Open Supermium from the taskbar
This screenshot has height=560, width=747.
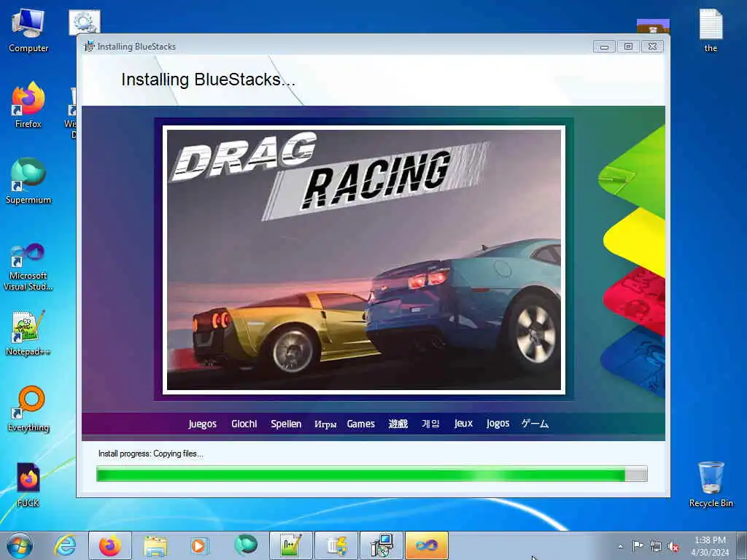click(x=246, y=545)
